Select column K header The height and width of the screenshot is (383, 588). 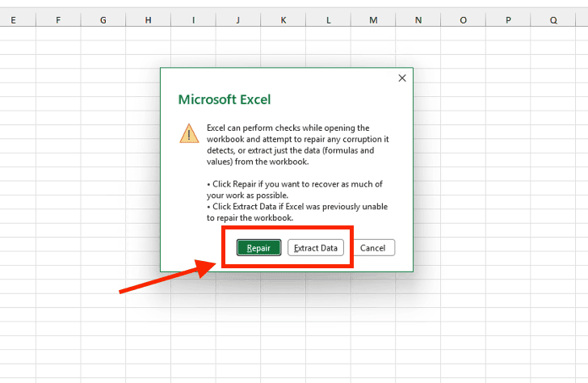click(x=283, y=20)
